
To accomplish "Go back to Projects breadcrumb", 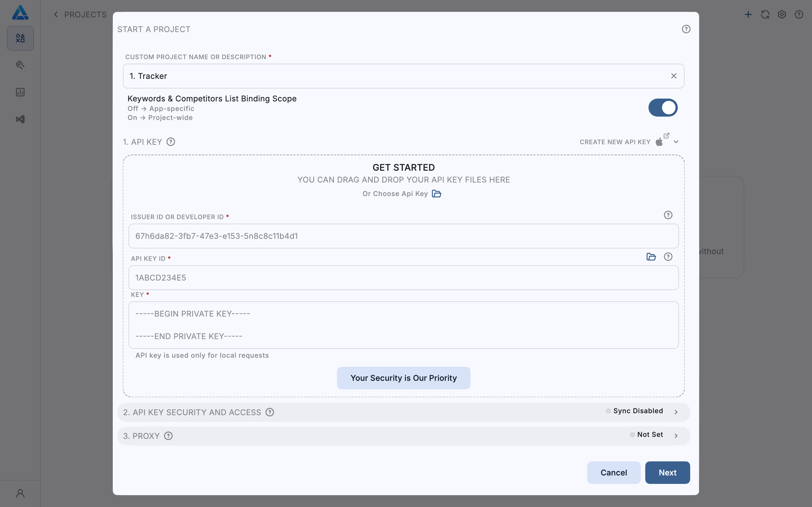I will pos(80,15).
